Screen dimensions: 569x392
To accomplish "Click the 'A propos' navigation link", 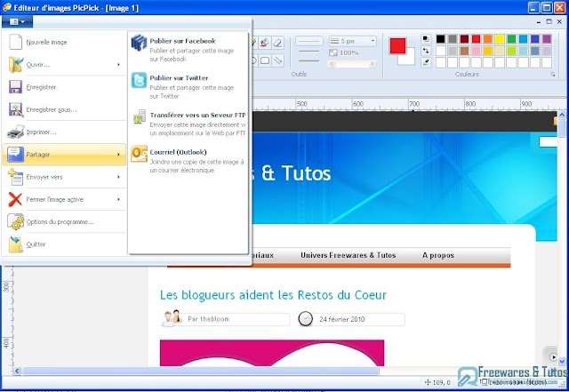I will (x=438, y=255).
